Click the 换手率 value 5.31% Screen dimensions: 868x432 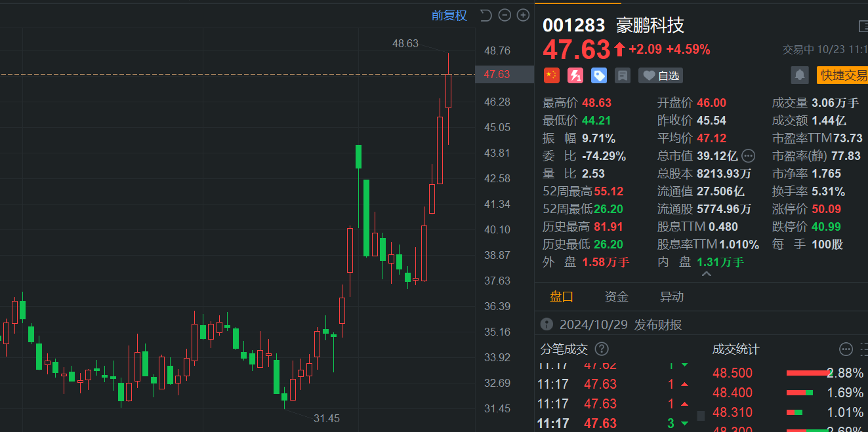828,191
